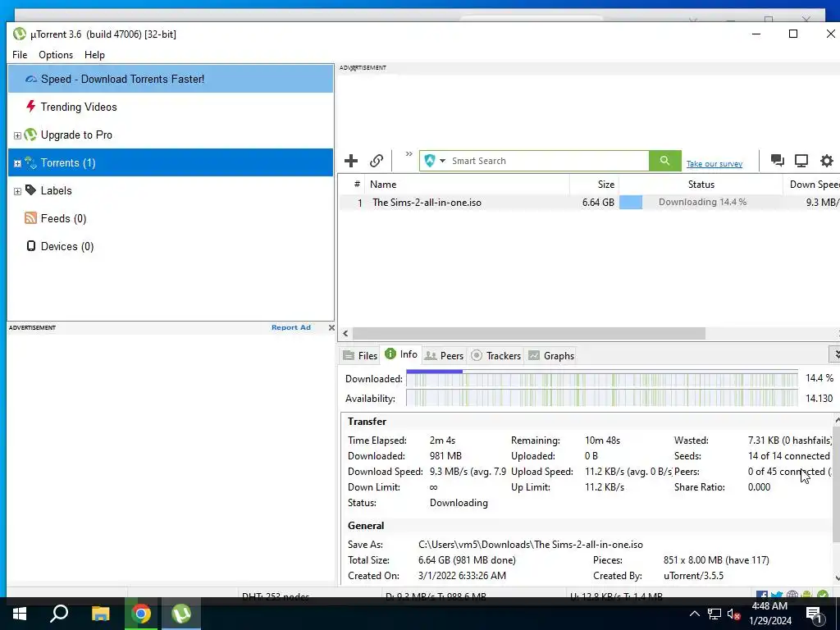Click the Downloading 14.4 % progress bar
The image size is (840, 630).
pos(701,202)
